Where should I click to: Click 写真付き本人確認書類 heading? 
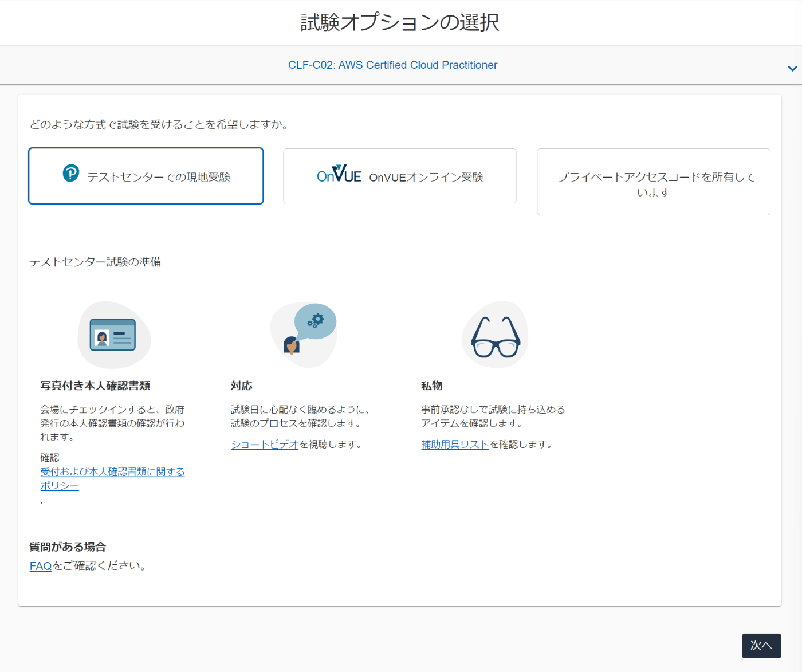95,386
